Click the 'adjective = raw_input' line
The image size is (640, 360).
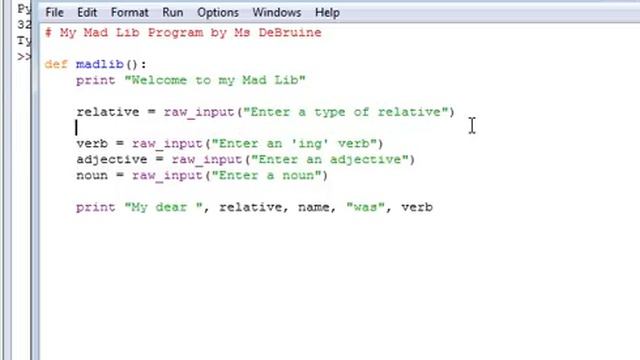[x=246, y=160]
